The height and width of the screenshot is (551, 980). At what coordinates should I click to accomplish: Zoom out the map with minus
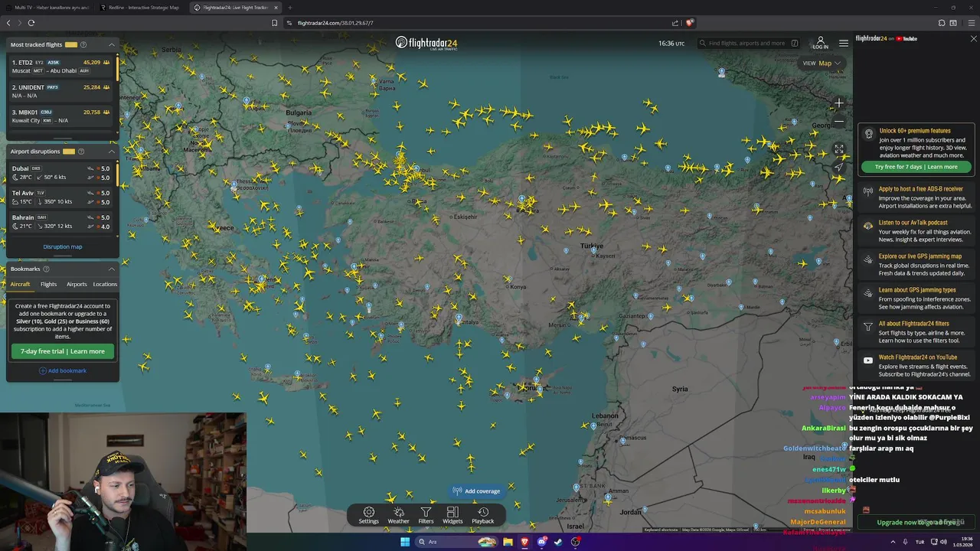839,121
